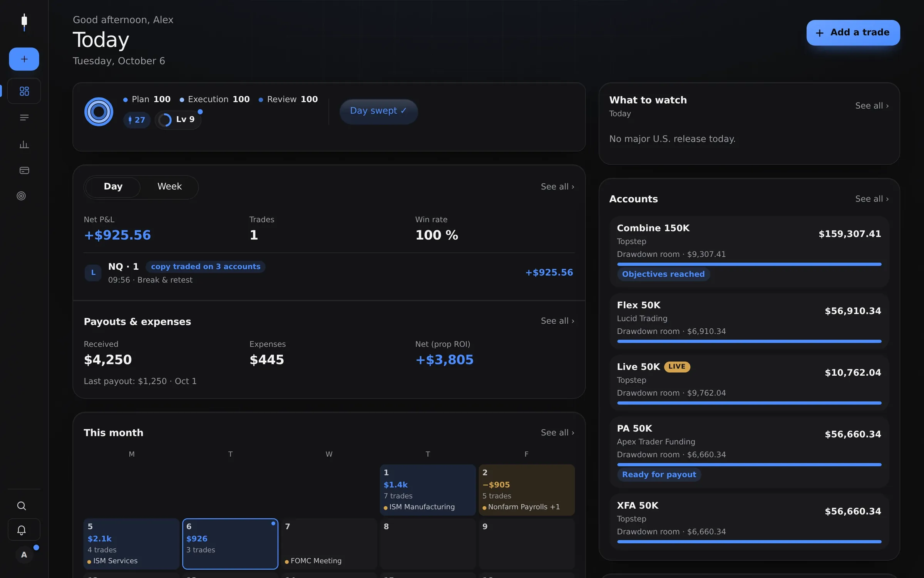Click the candlestick app logo
Image resolution: width=924 pixels, height=578 pixels.
coord(24,22)
